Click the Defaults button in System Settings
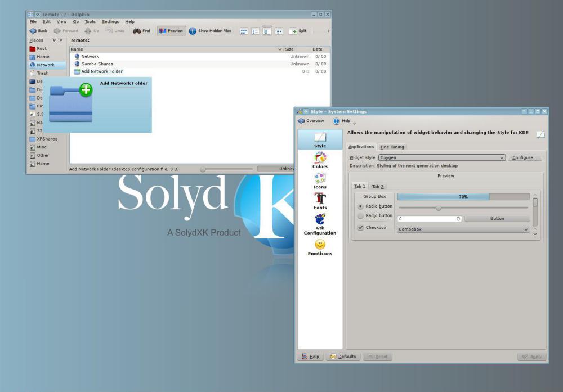The width and height of the screenshot is (563, 392). pyautogui.click(x=342, y=357)
